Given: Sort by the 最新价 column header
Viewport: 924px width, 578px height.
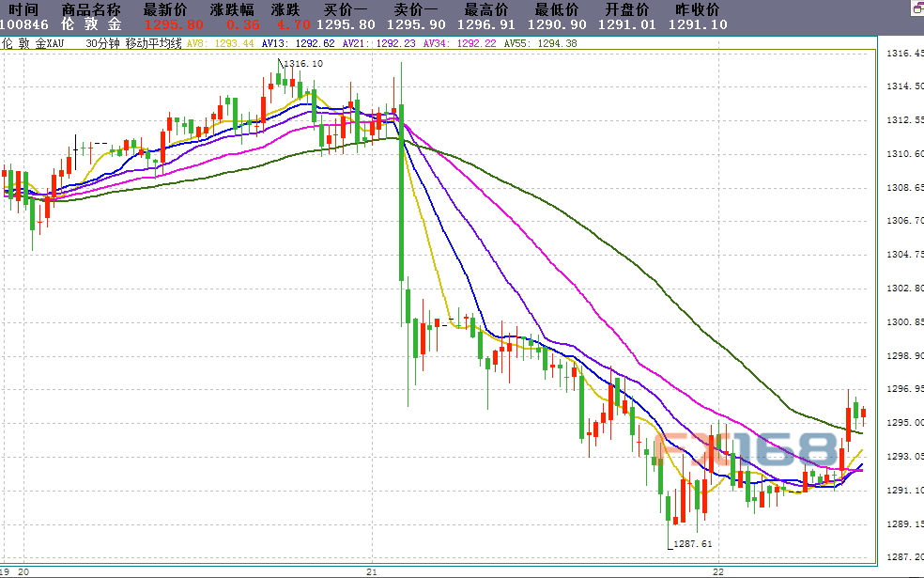Looking at the screenshot, I should pos(165,9).
